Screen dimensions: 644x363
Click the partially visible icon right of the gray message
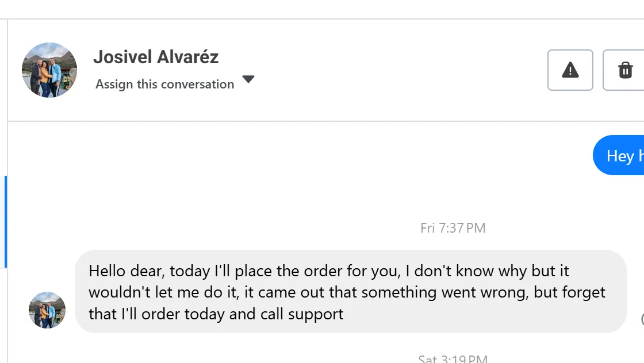(642, 319)
